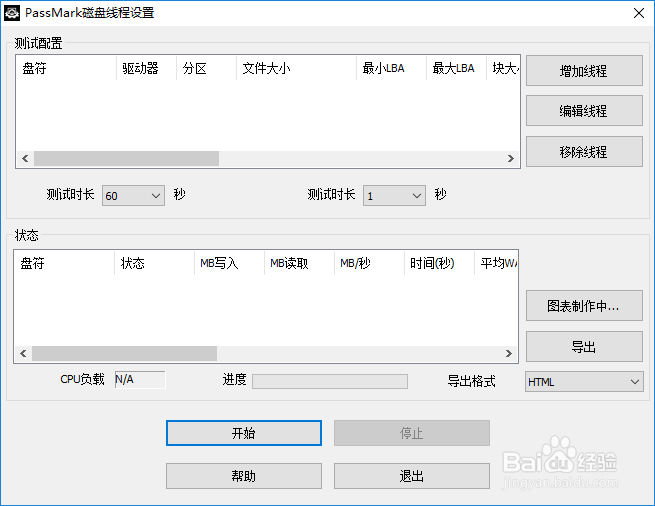This screenshot has width=655, height=506.
Task: Click the MB读取 column header
Action: (299, 263)
